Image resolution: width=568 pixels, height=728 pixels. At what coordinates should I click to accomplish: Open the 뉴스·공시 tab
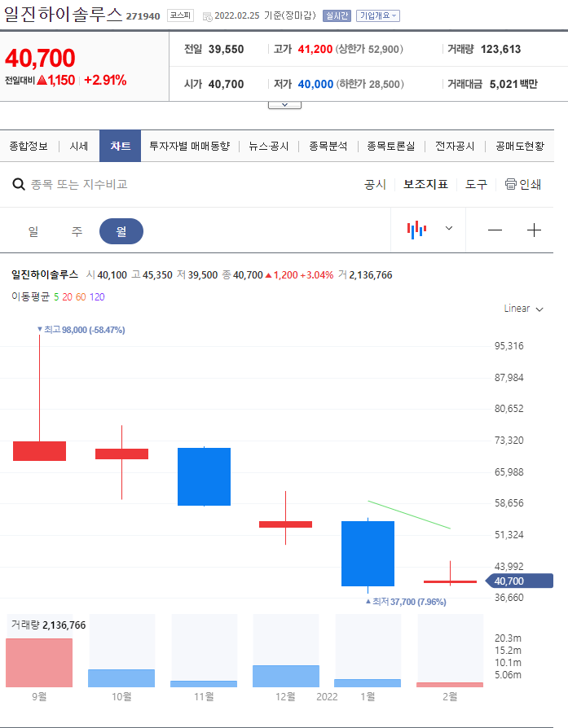[x=269, y=147]
